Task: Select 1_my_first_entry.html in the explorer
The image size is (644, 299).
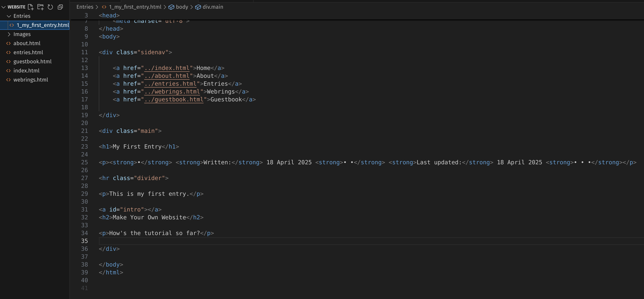Action: pos(42,25)
